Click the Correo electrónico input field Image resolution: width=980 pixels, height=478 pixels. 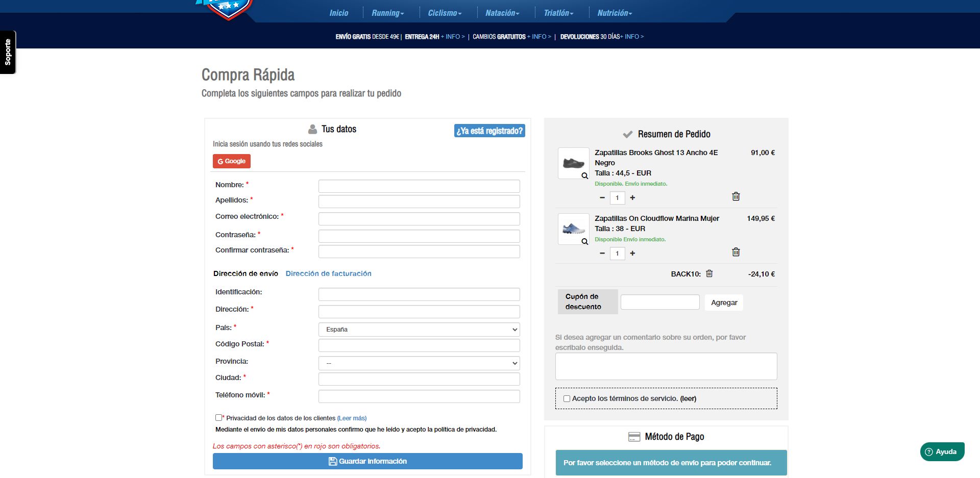[419, 219]
